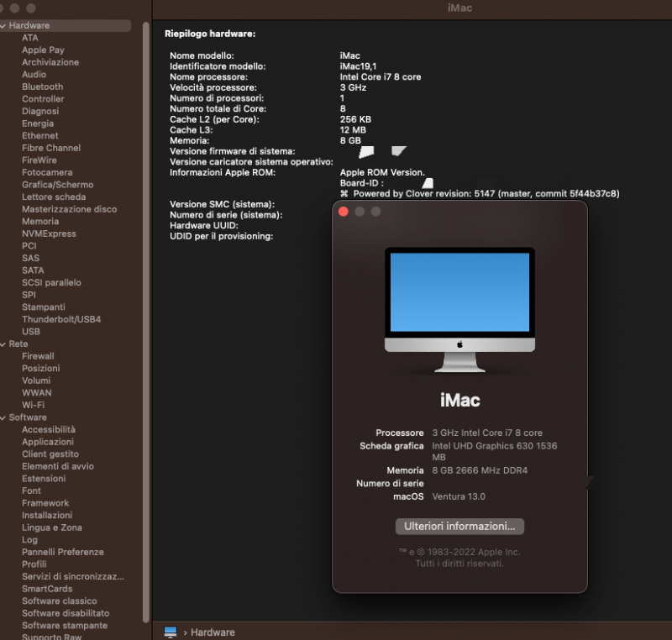This screenshot has width=672, height=640.
Task: Select USB in sidebar
Action: [x=31, y=332]
